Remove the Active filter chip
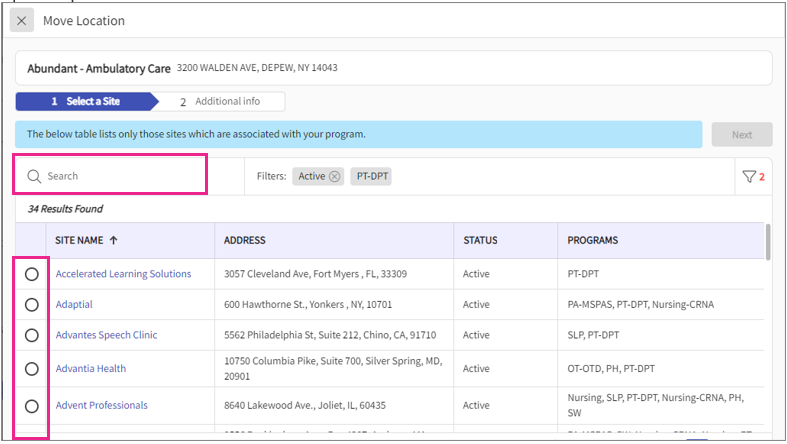 (x=334, y=176)
